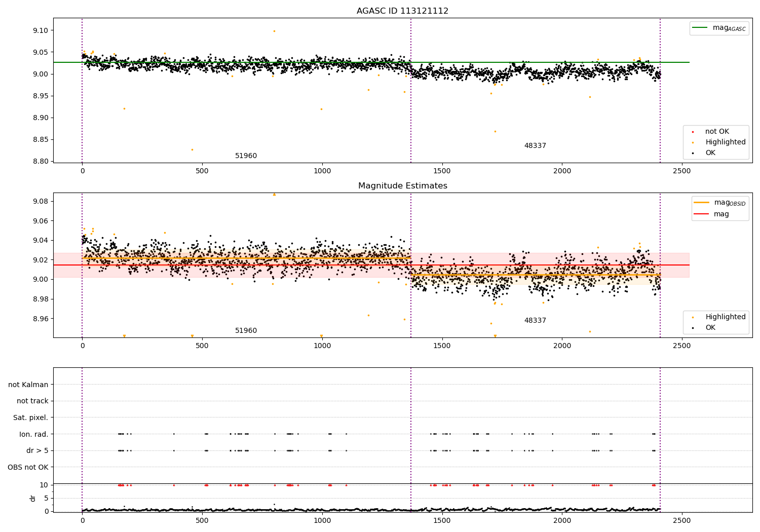Click the red 'not OK' legend marker
Screen dimensions: 760x532
coord(693,132)
